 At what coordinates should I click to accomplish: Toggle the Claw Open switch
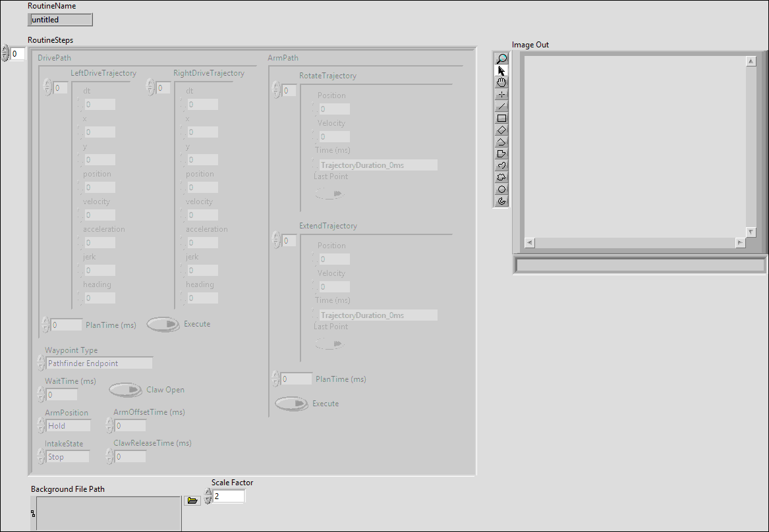point(125,390)
